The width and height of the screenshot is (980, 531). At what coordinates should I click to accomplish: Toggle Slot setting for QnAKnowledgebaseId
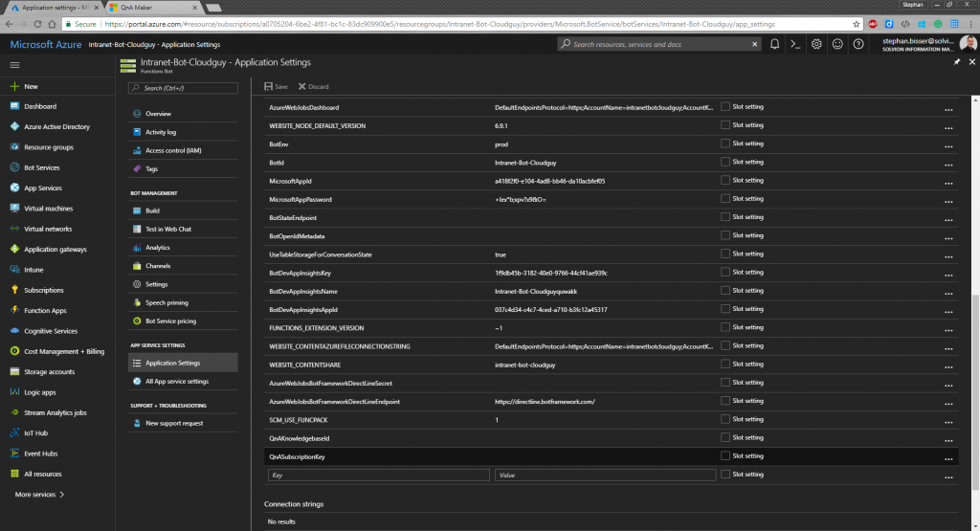pos(725,438)
